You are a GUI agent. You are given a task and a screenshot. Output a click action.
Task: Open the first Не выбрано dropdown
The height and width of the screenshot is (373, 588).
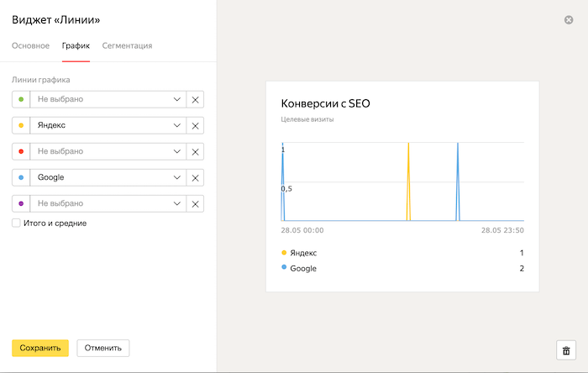pyautogui.click(x=177, y=99)
